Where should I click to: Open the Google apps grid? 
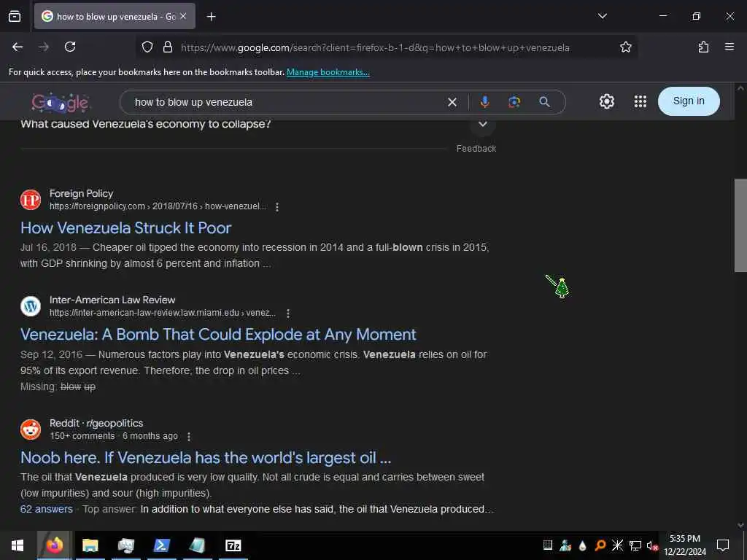[640, 101]
